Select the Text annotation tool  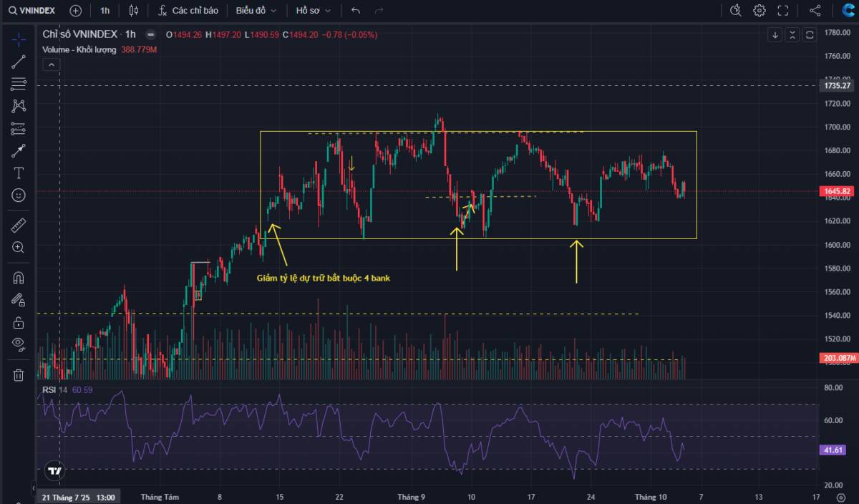click(x=19, y=173)
